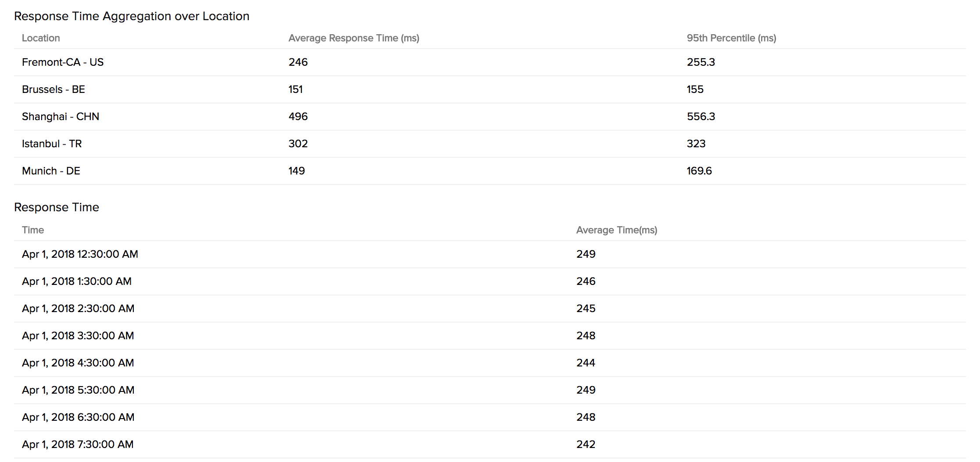This screenshot has width=980, height=462.
Task: Select the Apr 1, 2018 12:30:00 AM entry
Action: tap(80, 254)
